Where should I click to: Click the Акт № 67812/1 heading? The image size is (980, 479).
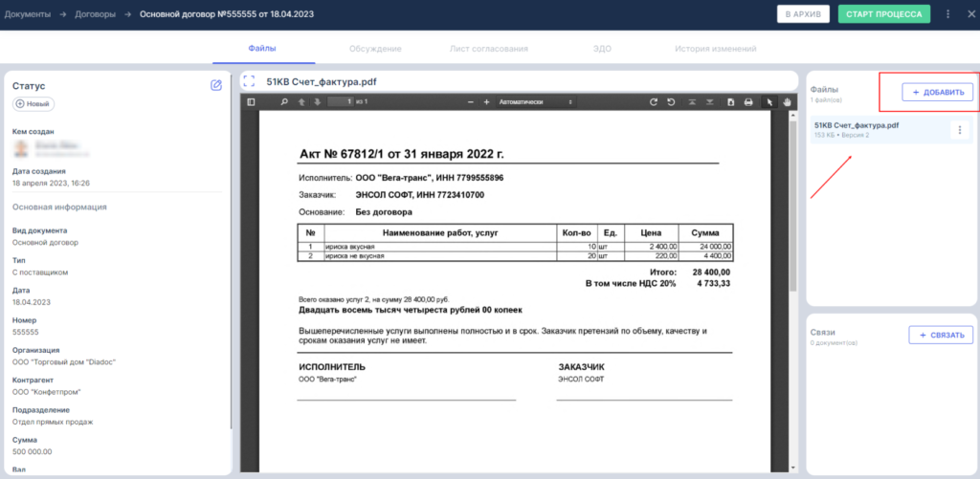coord(401,154)
